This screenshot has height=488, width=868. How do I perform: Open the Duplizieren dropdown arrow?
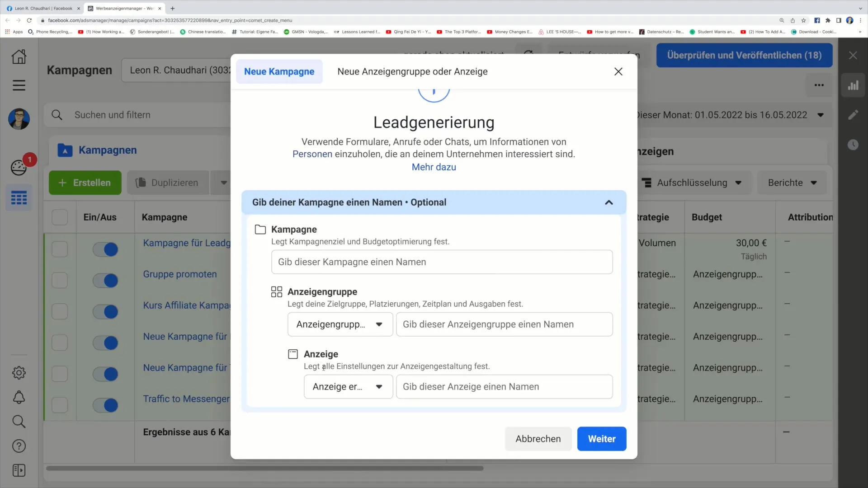point(223,183)
